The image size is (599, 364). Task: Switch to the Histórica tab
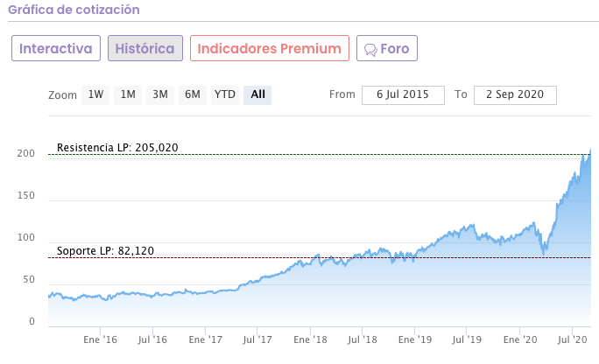(145, 48)
